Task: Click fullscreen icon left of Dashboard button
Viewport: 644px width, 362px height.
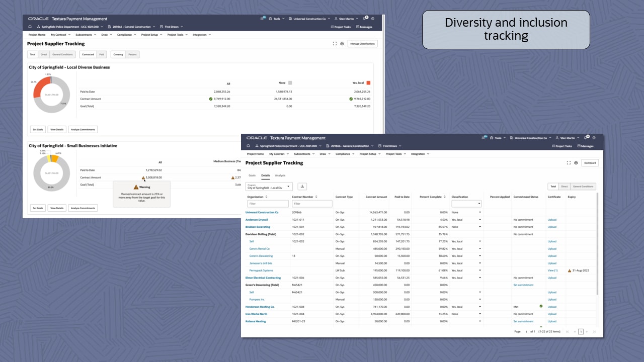Action: click(569, 163)
